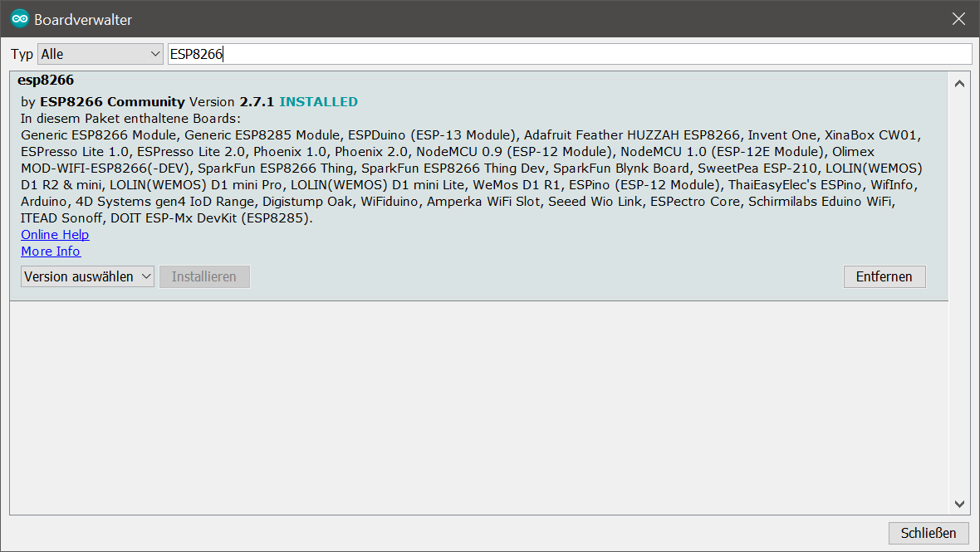Open the More Info link

pyautogui.click(x=51, y=251)
